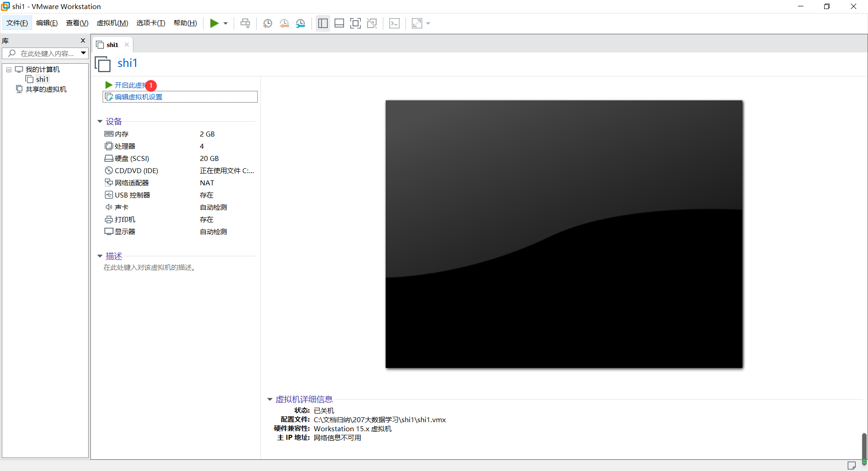Image resolution: width=868 pixels, height=471 pixels.
Task: Click the config file path text
Action: click(x=380, y=420)
